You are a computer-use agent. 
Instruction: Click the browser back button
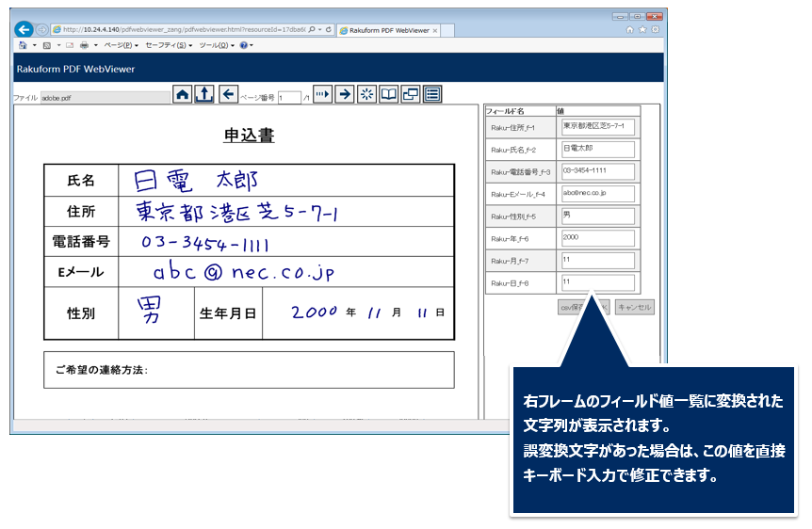point(24,30)
